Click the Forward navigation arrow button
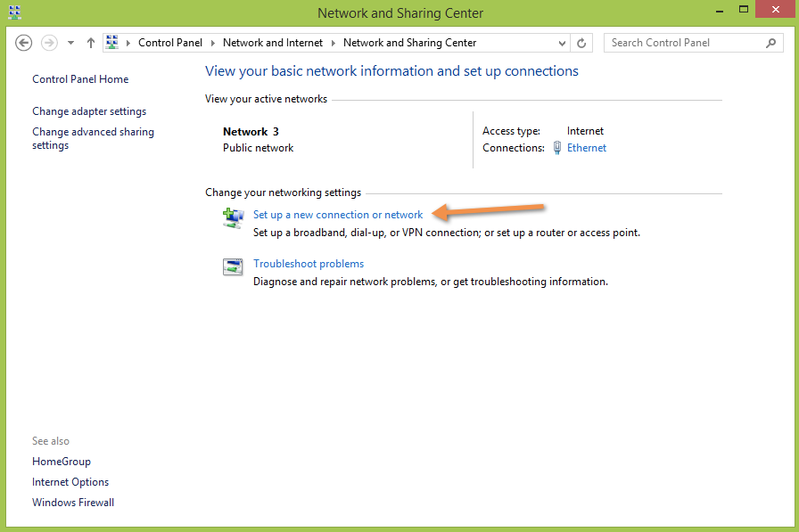 click(50, 43)
